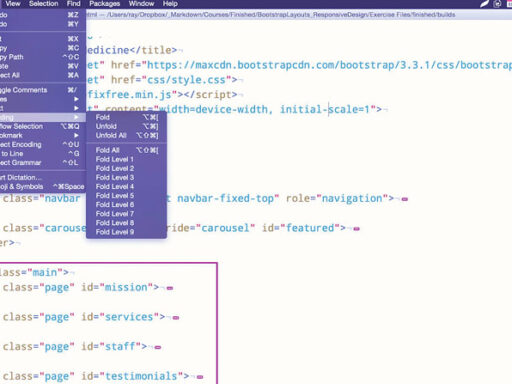Click the id="services" attribute text
The height and width of the screenshot is (384, 512).
point(120,317)
